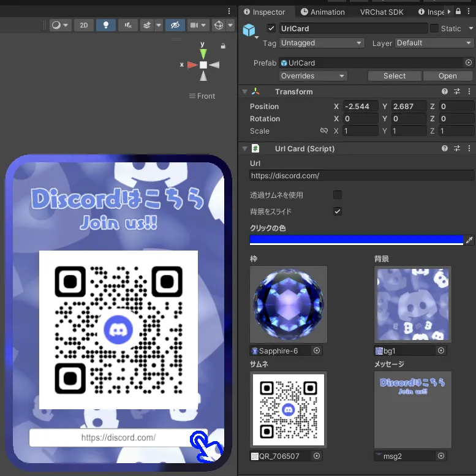Open object picker for QR_706507
The image size is (476, 476).
click(x=317, y=456)
